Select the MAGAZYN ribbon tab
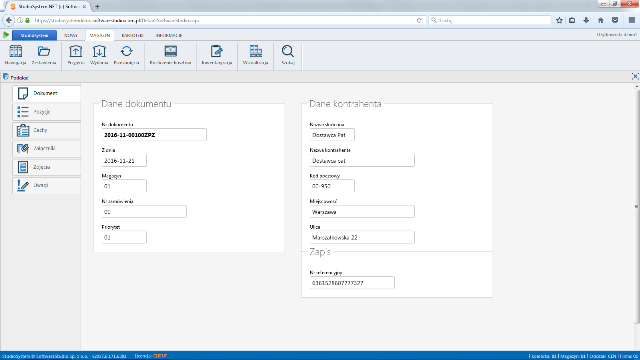 [100, 36]
